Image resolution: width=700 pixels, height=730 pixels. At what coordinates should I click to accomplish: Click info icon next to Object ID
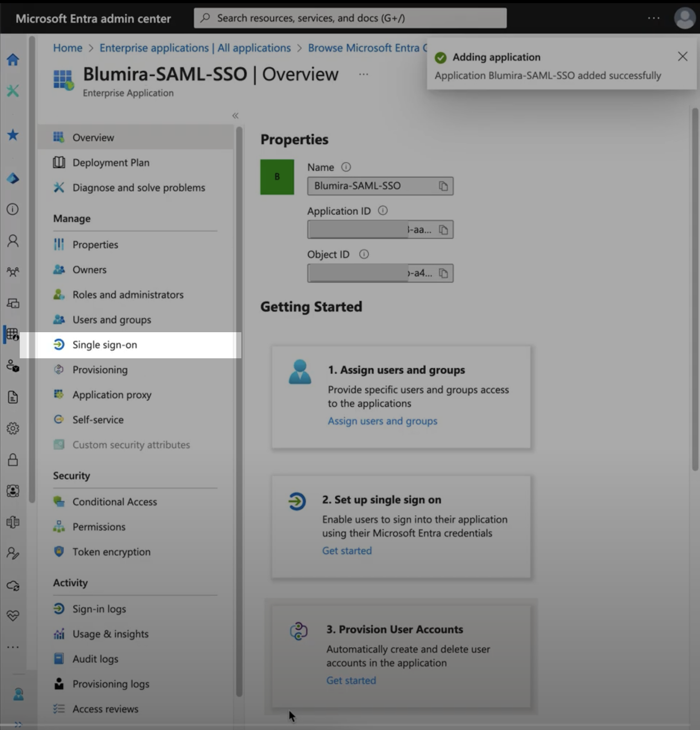click(364, 254)
